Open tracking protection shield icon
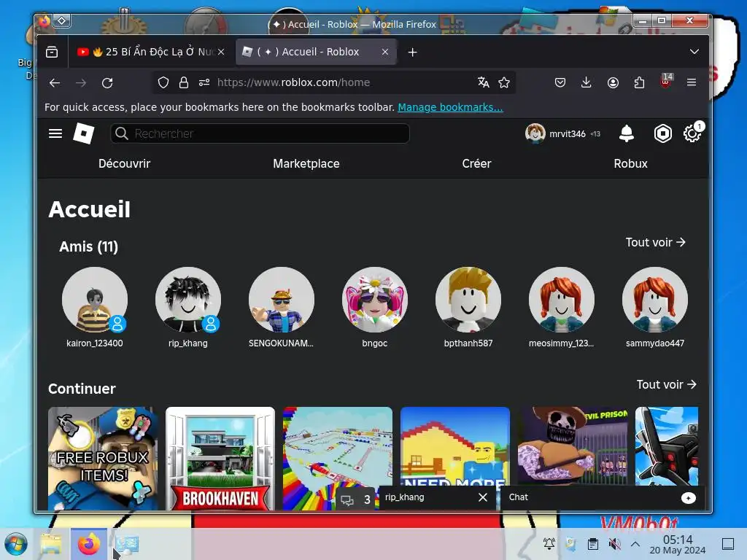 163,82
